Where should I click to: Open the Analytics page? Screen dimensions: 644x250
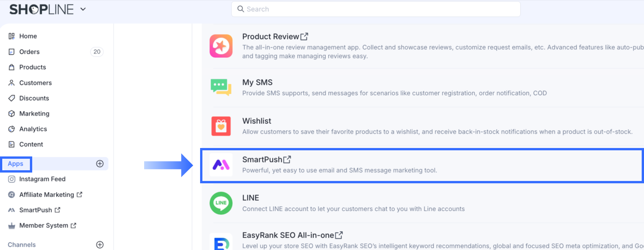pos(33,129)
